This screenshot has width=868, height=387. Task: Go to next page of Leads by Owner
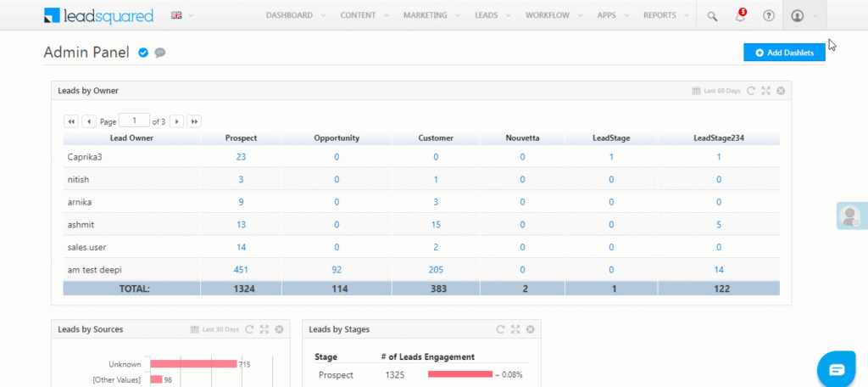[x=176, y=121]
